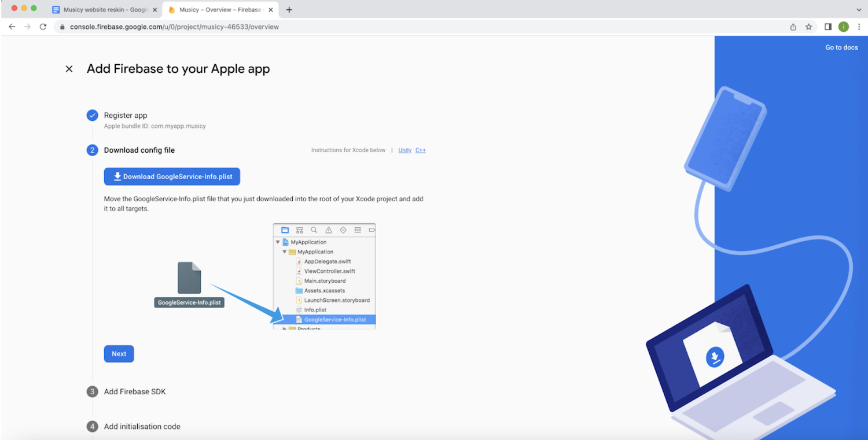Close the Musicy website reskin tab
The image size is (868, 440).
point(155,10)
